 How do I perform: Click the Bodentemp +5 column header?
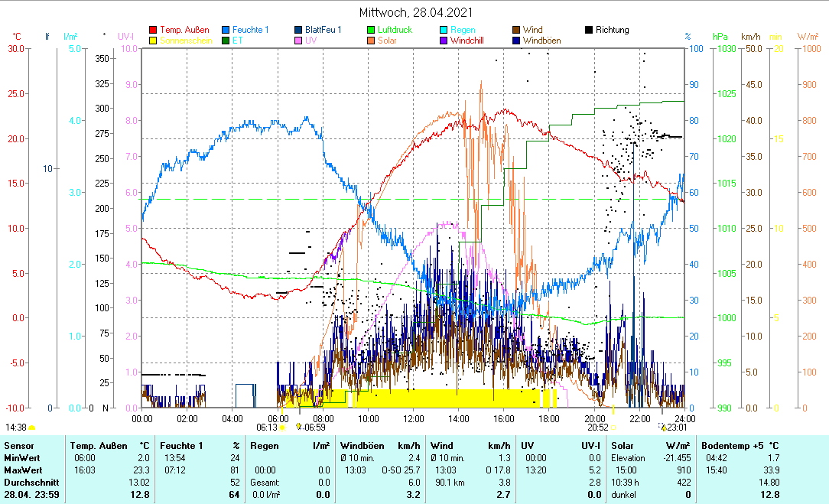740,445
